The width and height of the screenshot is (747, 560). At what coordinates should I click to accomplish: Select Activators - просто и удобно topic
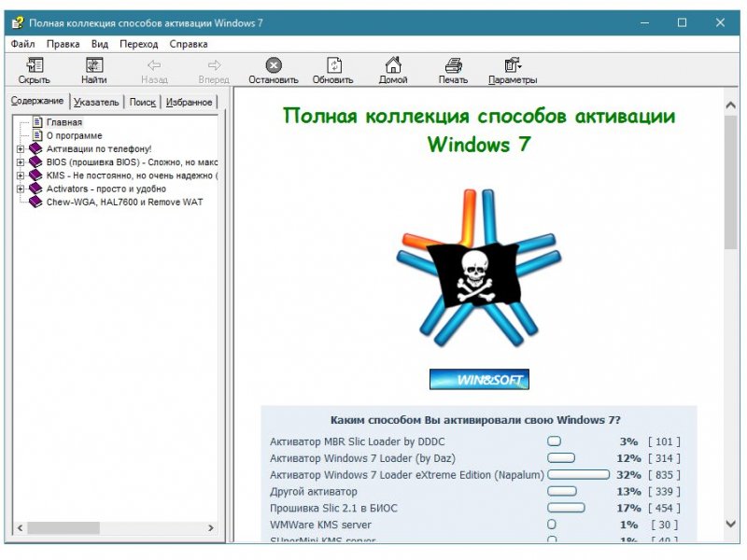[x=106, y=189]
